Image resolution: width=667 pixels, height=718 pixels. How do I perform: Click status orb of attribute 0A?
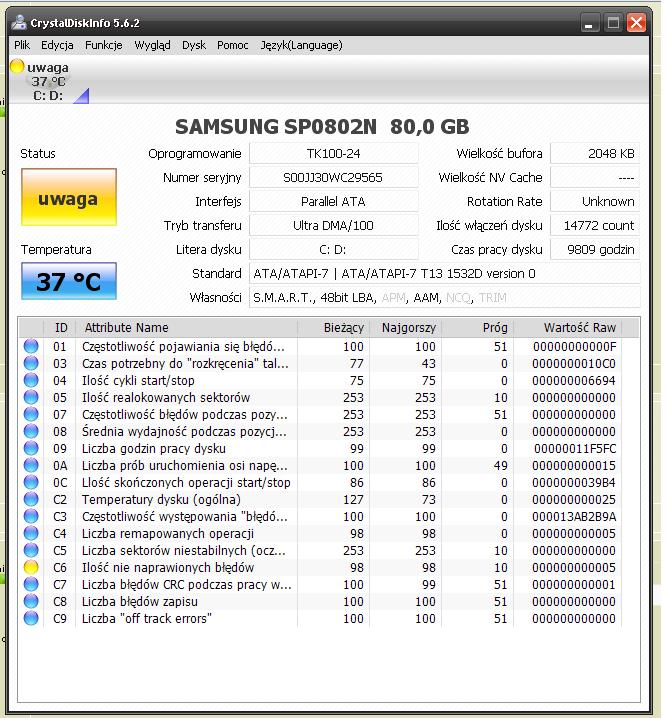[31, 465]
